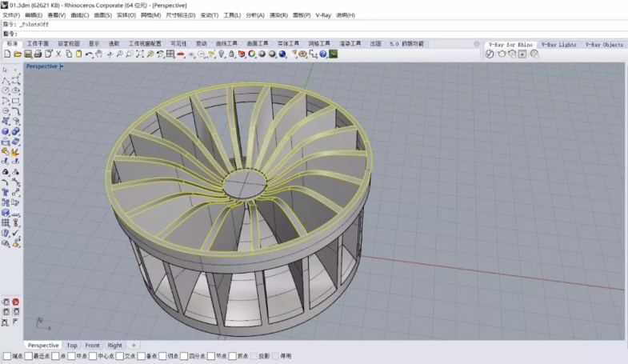The height and width of the screenshot is (364, 628).
Task: Switch to the Top viewport tab
Action: click(72, 346)
